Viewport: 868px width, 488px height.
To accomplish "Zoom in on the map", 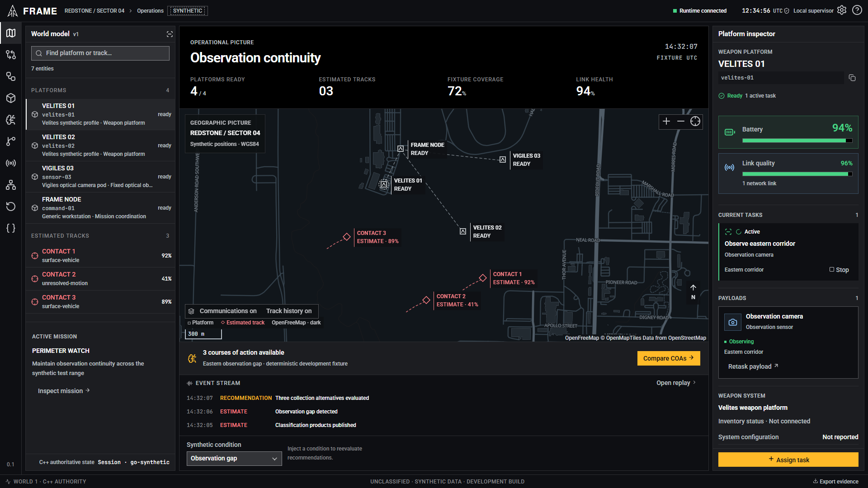I will click(x=666, y=121).
